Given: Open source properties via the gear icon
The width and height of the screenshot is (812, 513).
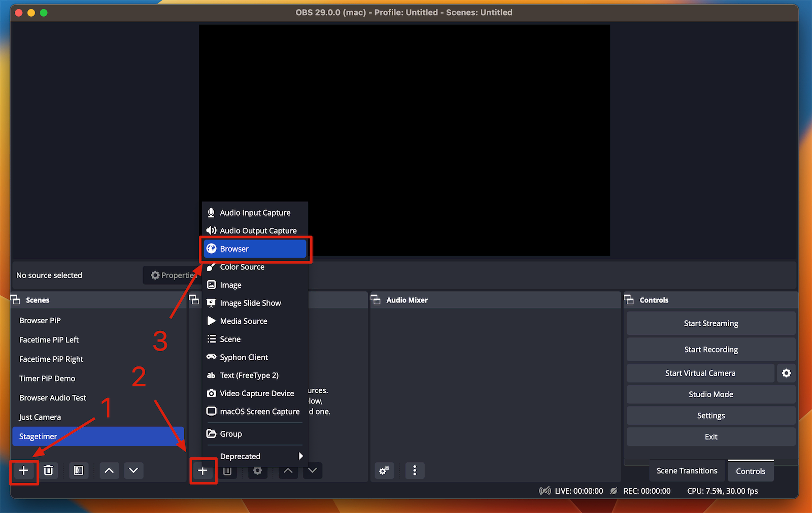Looking at the screenshot, I should [x=257, y=471].
